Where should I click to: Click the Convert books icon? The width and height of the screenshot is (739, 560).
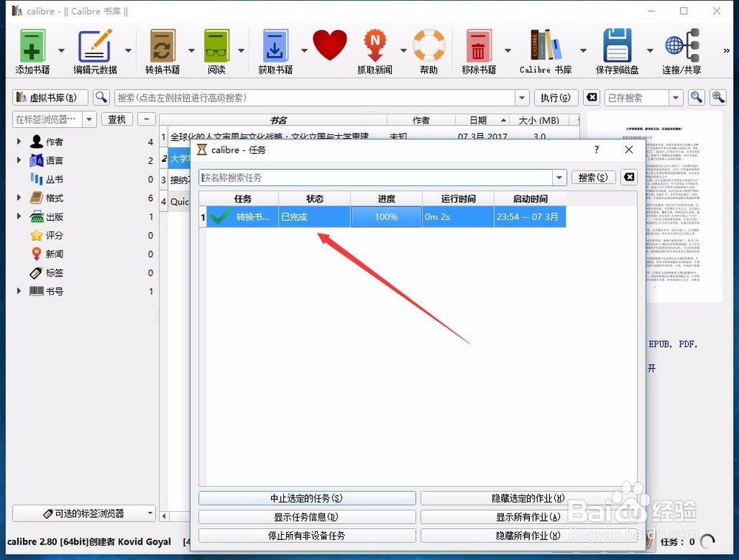[x=163, y=46]
